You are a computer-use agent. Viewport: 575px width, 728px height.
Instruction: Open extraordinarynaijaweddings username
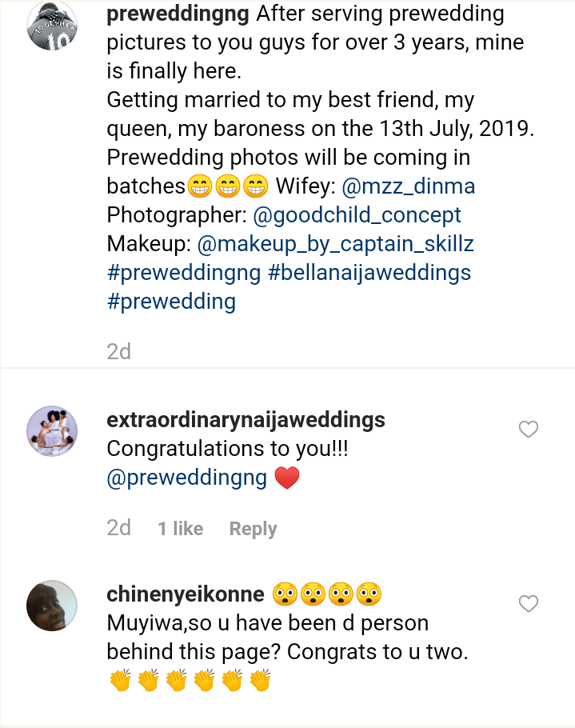coord(246,419)
